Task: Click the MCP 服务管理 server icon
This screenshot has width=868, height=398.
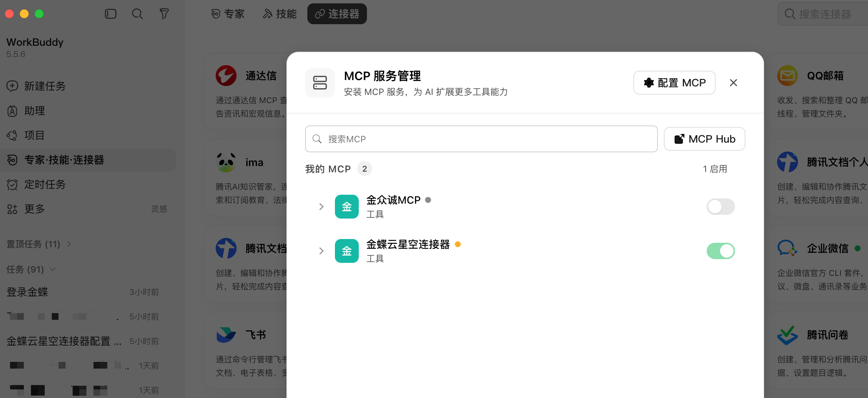Action: [x=320, y=83]
